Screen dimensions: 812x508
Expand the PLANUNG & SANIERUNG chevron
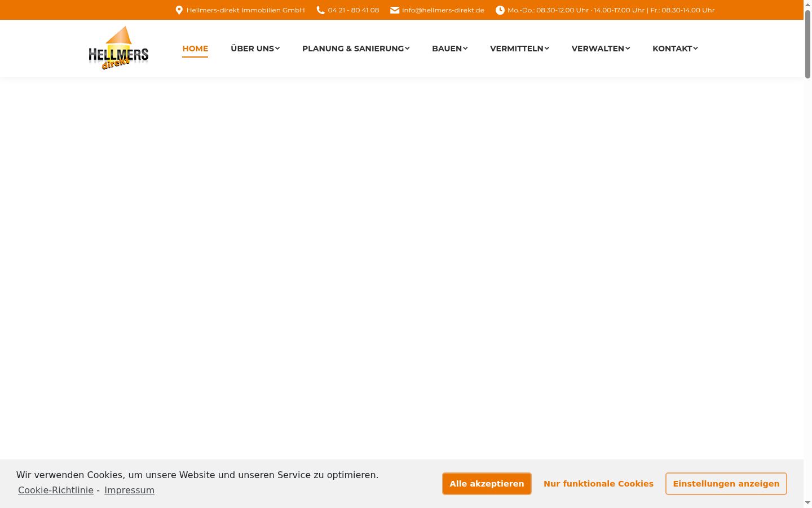click(407, 49)
